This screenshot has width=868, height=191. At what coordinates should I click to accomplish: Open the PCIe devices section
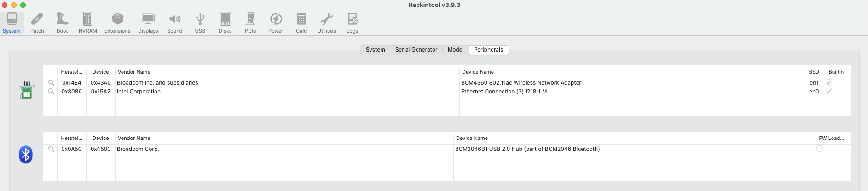coord(250,23)
